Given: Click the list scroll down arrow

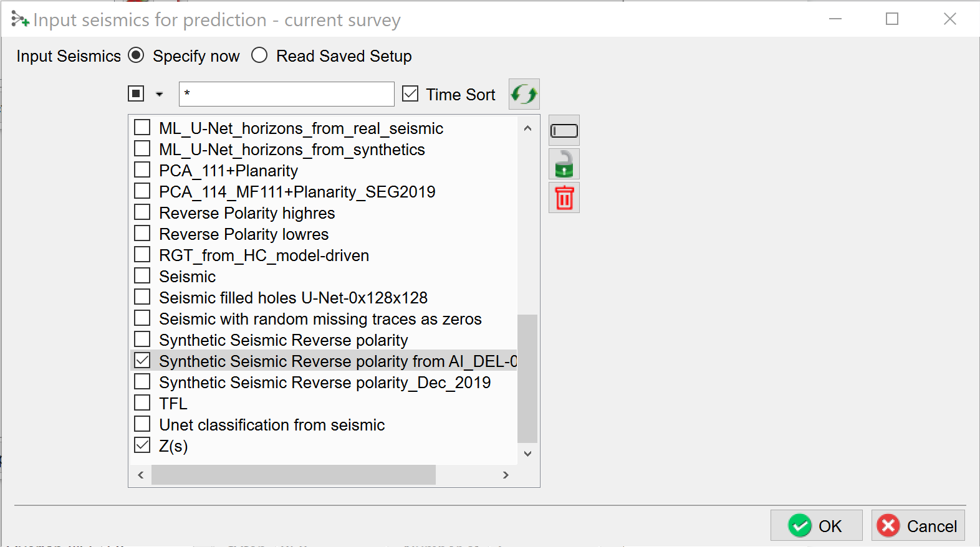Looking at the screenshot, I should tap(527, 454).
